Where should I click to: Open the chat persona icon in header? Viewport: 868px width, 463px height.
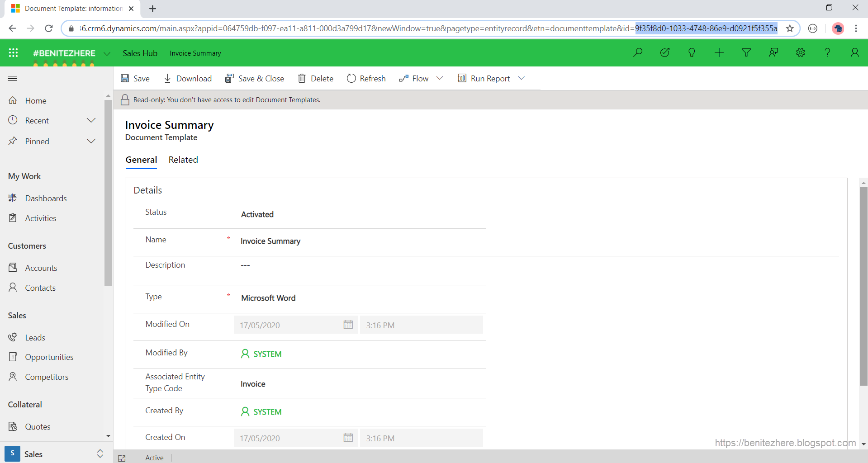(773, 53)
